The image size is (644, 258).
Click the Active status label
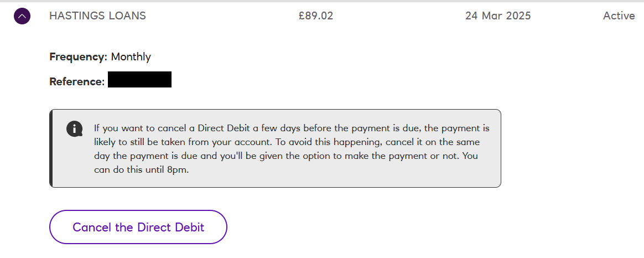(619, 16)
